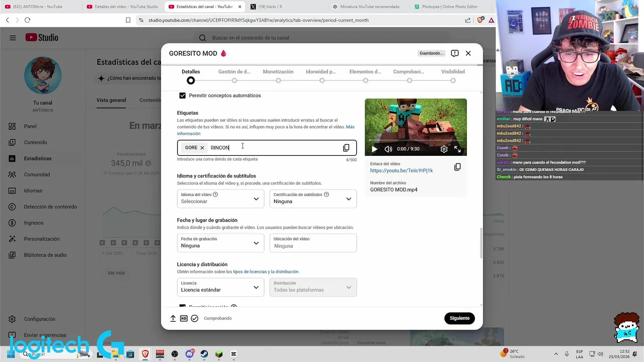Reload the page in the browser

(27, 20)
